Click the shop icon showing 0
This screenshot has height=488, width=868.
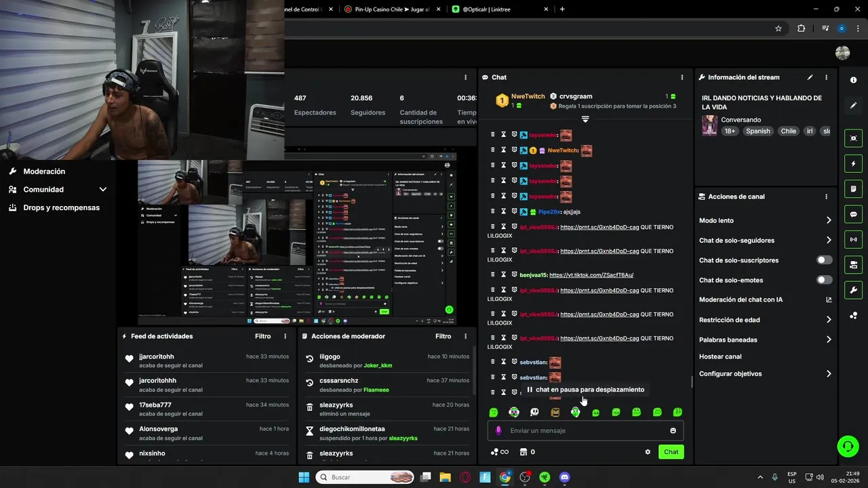(527, 452)
